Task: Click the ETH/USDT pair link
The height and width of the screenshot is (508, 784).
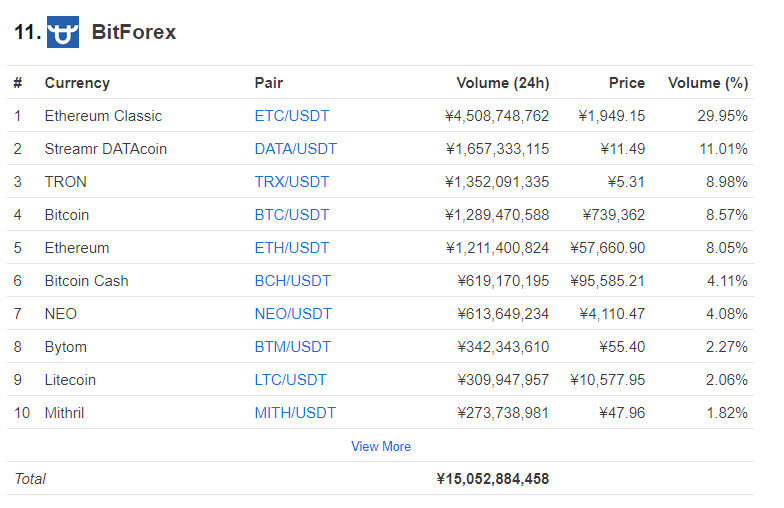Action: click(291, 248)
